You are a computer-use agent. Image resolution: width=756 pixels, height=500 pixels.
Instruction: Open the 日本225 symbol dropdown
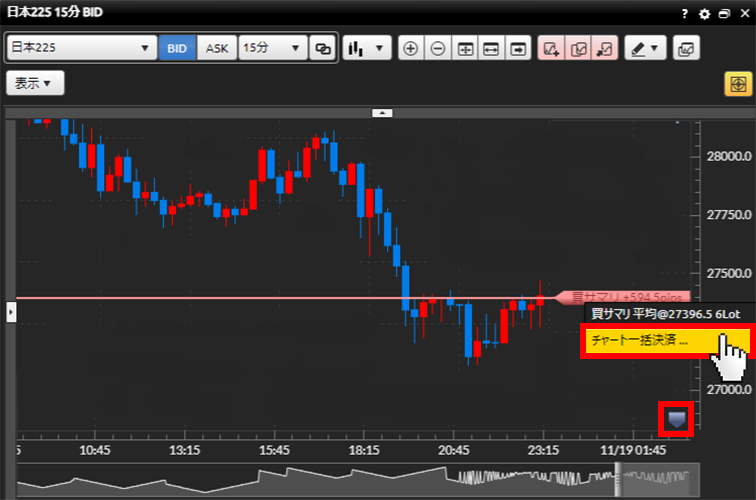tap(81, 48)
